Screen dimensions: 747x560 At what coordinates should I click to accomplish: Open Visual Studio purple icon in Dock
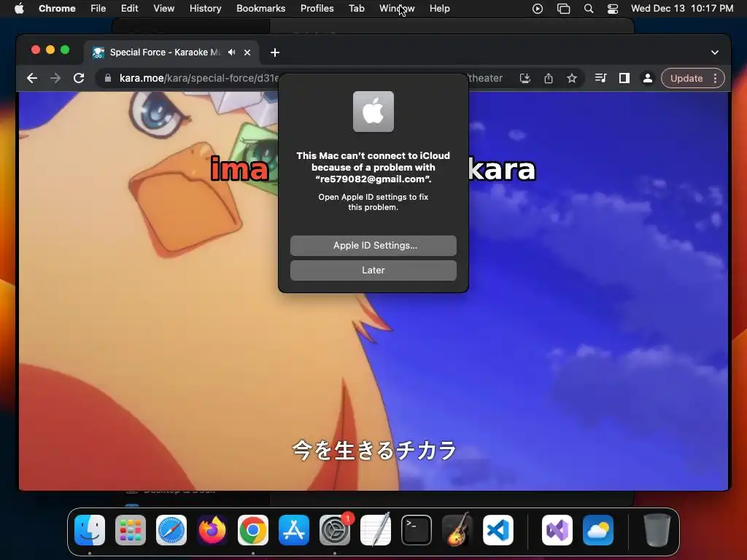[557, 530]
